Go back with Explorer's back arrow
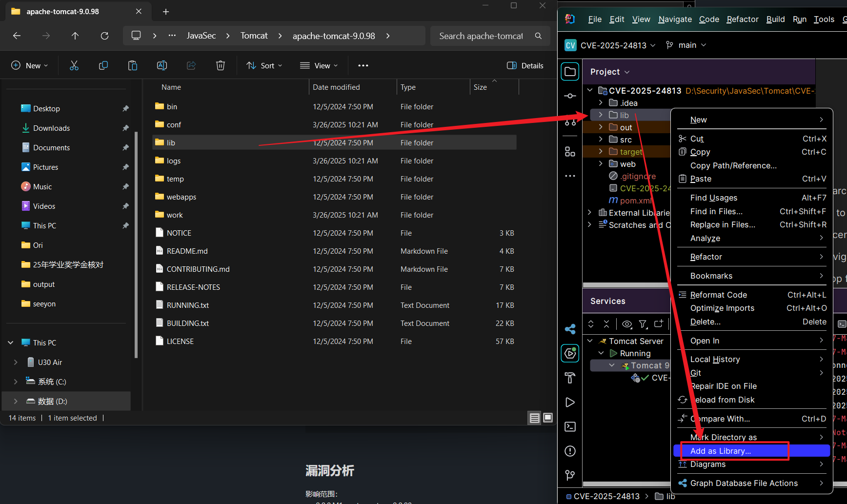The width and height of the screenshot is (847, 504). (17, 36)
